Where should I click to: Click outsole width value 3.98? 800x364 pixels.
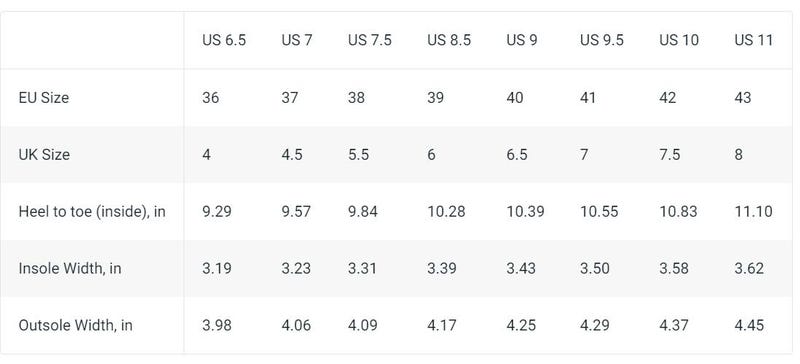click(217, 325)
